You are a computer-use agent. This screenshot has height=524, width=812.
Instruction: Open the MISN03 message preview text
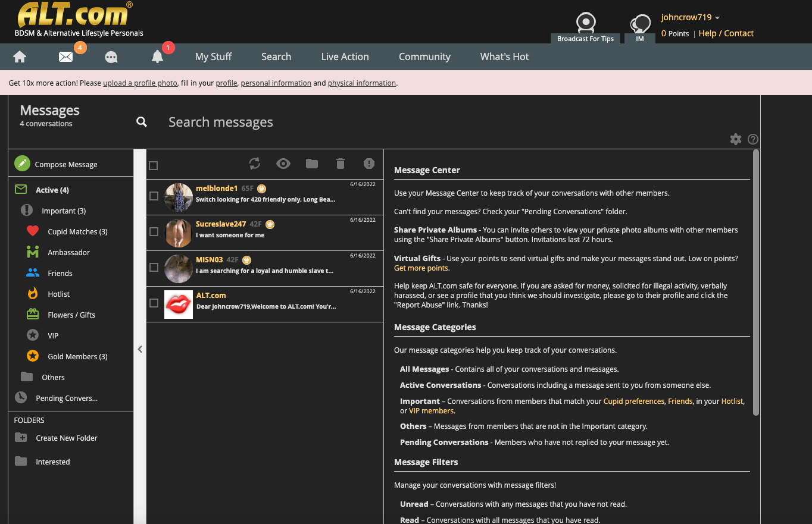click(x=265, y=271)
